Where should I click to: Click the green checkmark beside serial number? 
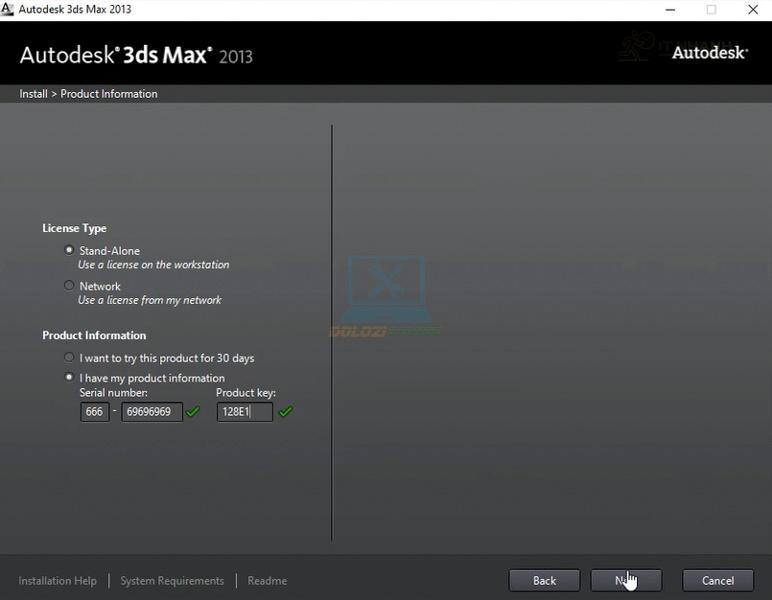tap(193, 411)
